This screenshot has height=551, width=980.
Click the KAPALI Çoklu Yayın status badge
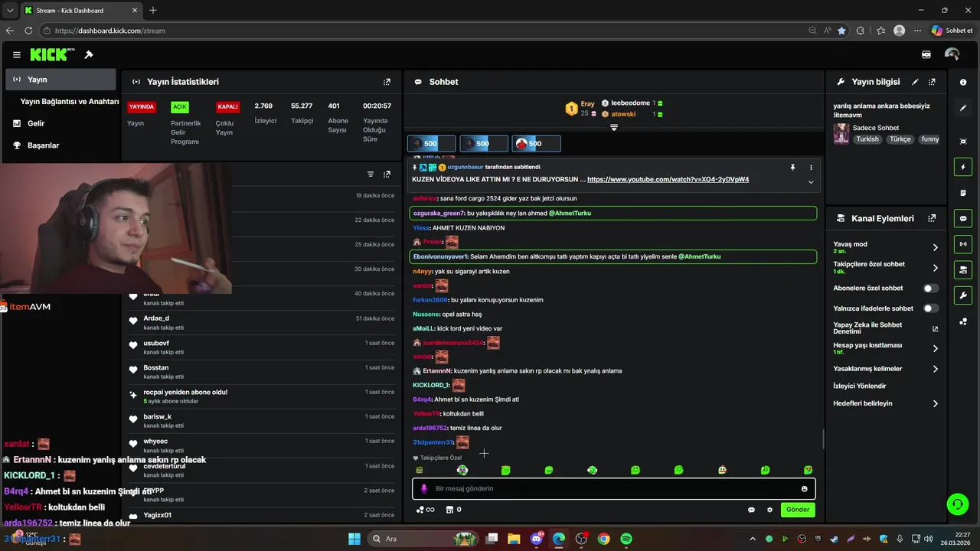[227, 107]
